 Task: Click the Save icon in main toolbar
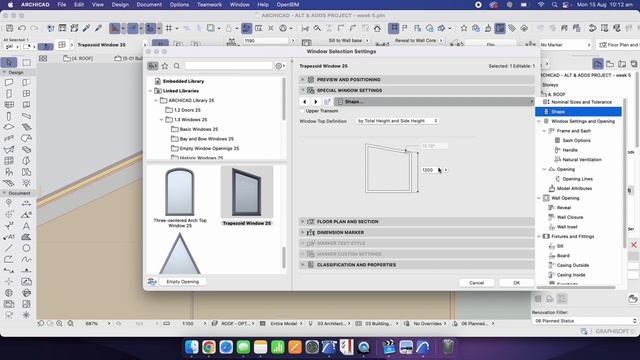[9, 28]
